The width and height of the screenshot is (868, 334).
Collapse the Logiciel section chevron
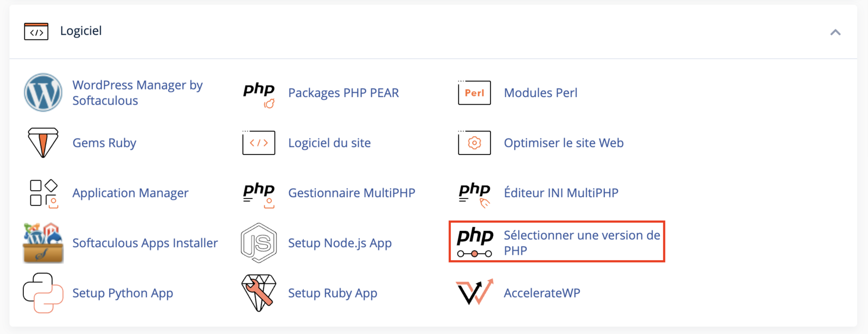(x=835, y=33)
